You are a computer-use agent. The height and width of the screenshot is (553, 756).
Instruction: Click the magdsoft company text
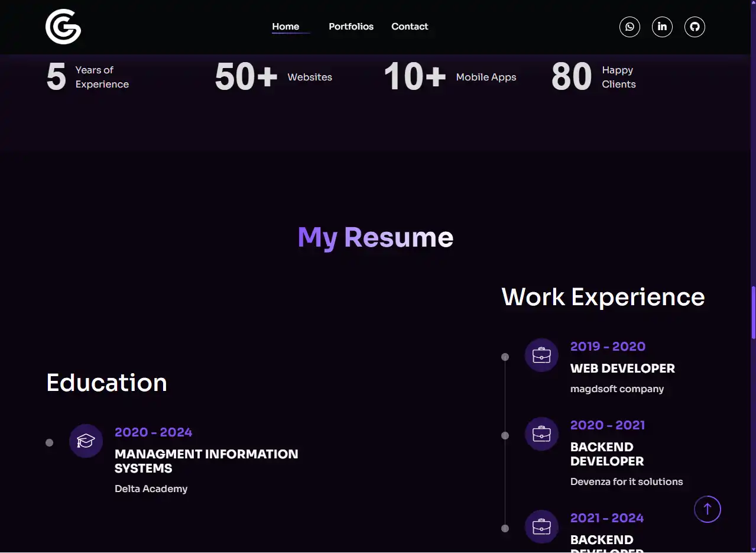(x=617, y=389)
